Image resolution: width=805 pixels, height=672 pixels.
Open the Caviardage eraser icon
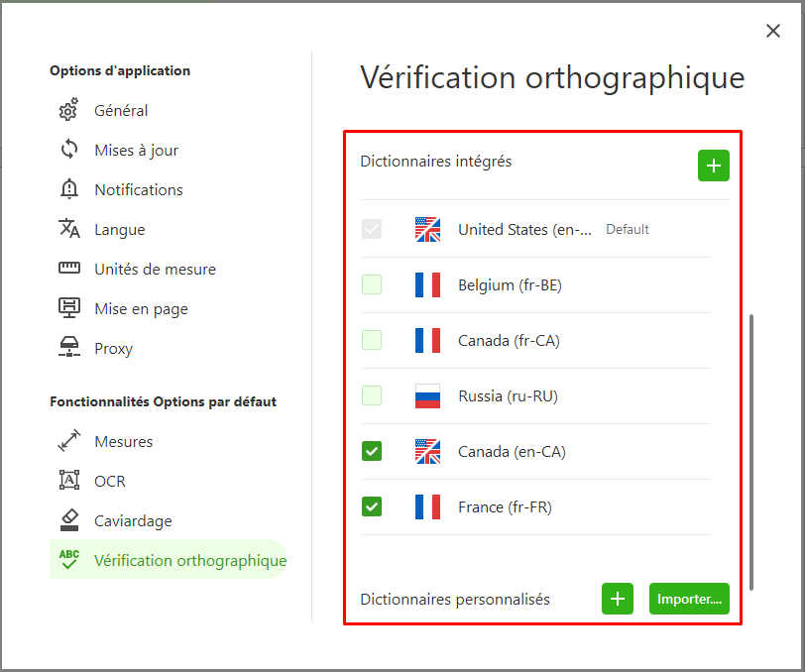[69, 519]
